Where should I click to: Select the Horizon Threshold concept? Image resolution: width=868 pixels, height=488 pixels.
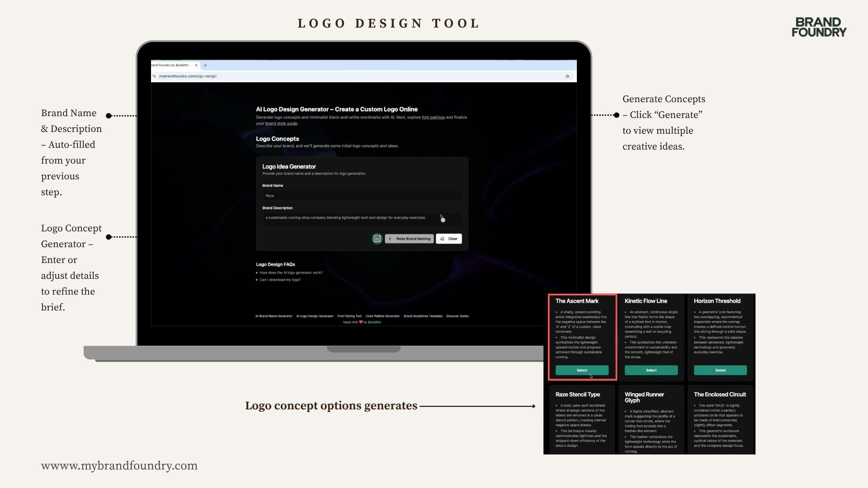coord(720,370)
